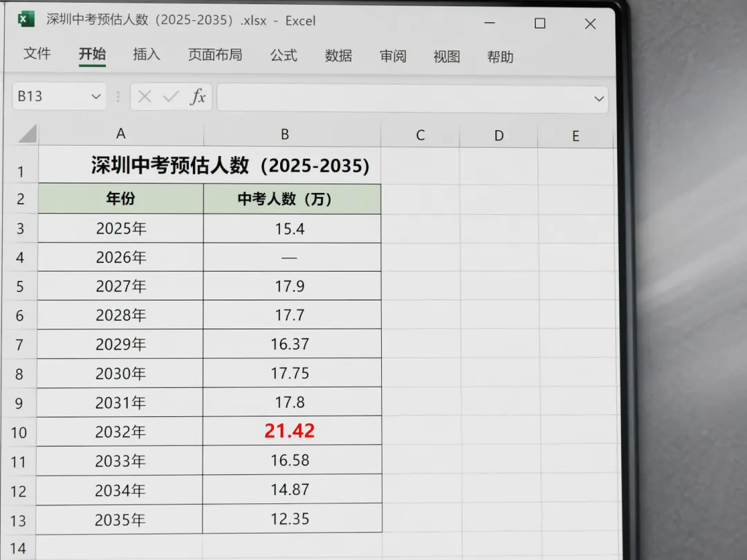Select the 年份 header cell
The image size is (747, 560).
click(121, 198)
